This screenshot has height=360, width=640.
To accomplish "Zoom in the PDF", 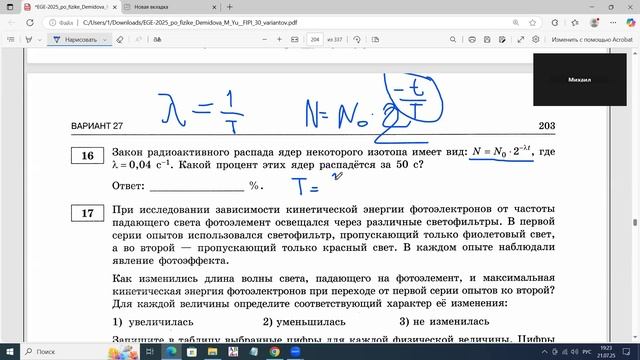I will pyautogui.click(x=280, y=40).
